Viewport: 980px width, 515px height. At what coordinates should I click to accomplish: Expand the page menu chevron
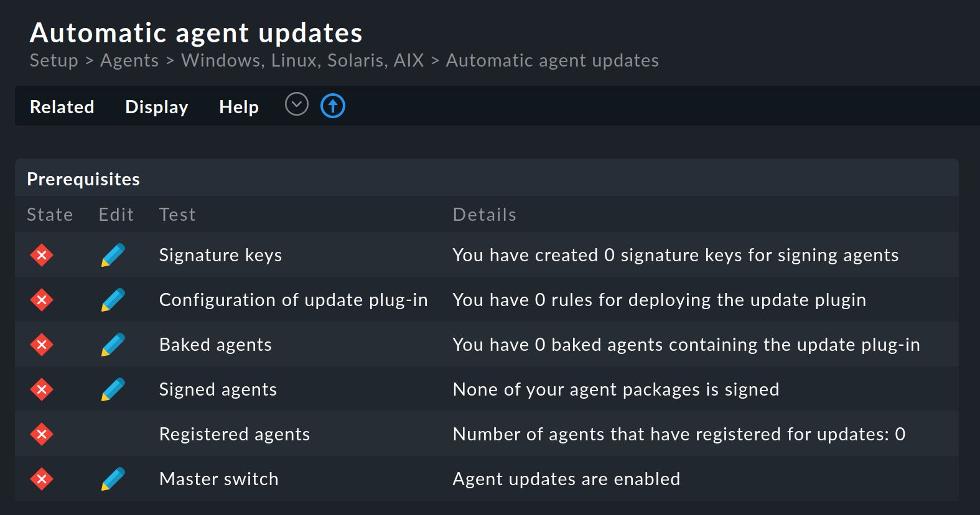click(296, 104)
